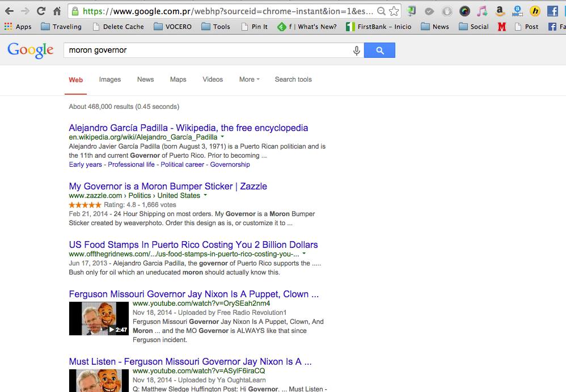Expand the More search options dropdown

coord(249,79)
